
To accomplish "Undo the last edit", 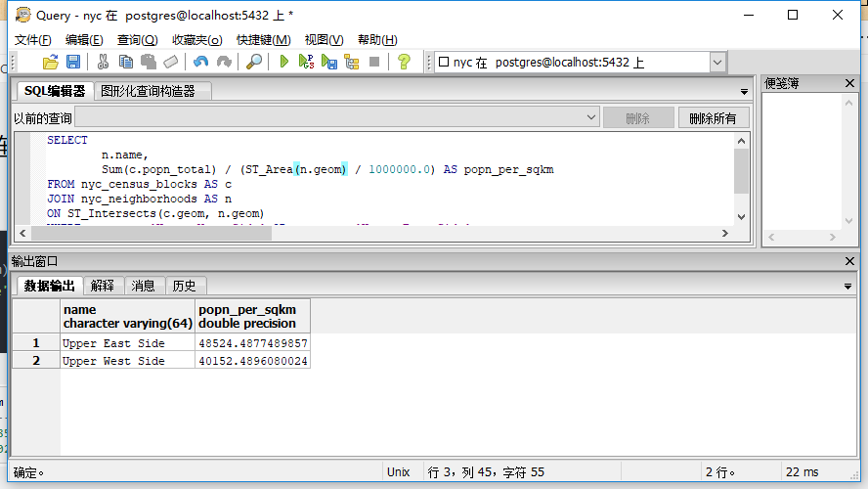I will click(201, 62).
